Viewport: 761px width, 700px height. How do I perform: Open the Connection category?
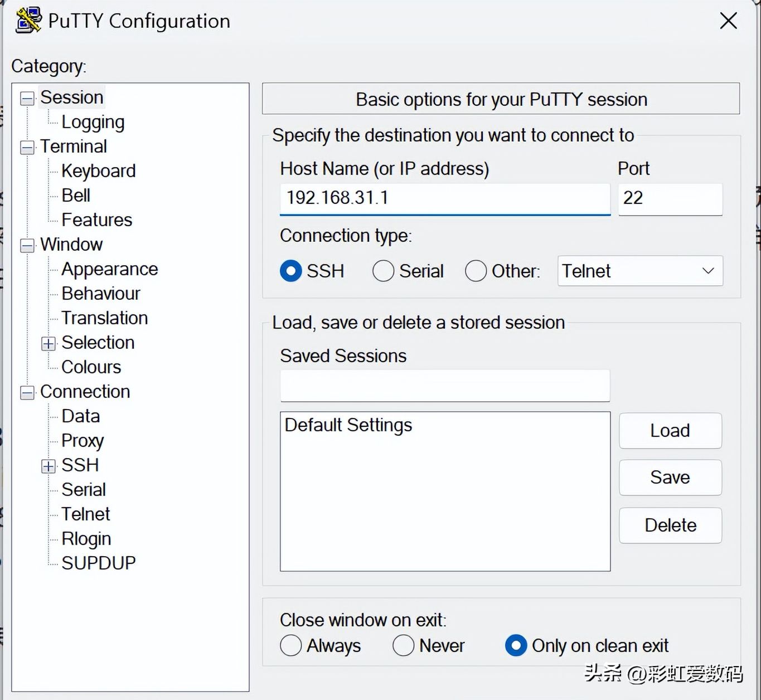pos(85,392)
